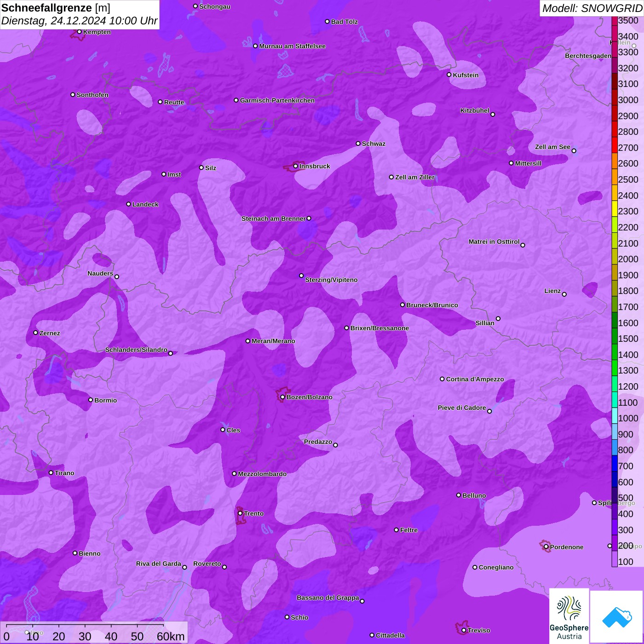This screenshot has height=644, width=644.
Task: Click the 'Predazzo' city label
Action: [318, 442]
